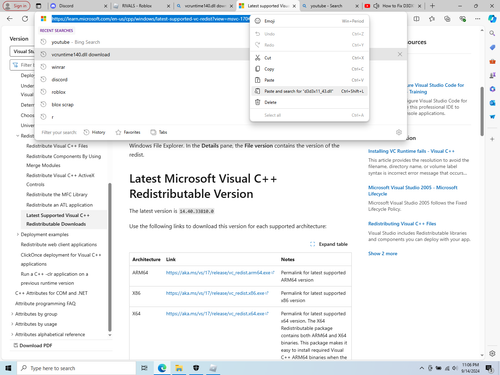The width and height of the screenshot is (500, 375).
Task: Expand the Deployment examples tree node
Action: point(18,234)
